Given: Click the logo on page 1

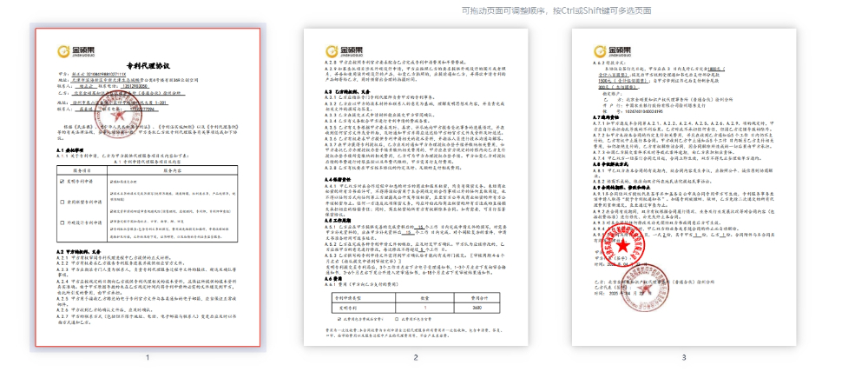Looking at the screenshot, I should [x=76, y=50].
